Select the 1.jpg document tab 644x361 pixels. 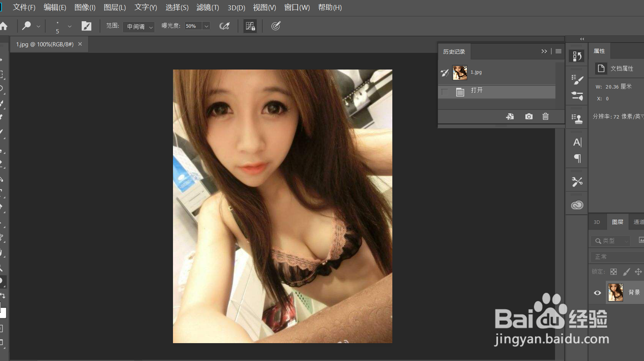(44, 44)
